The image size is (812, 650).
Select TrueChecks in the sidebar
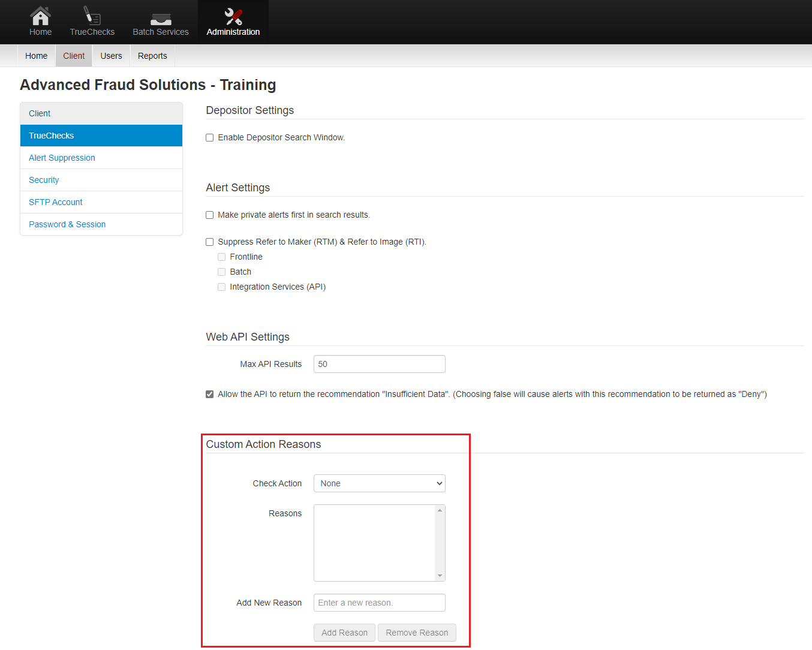tap(101, 136)
